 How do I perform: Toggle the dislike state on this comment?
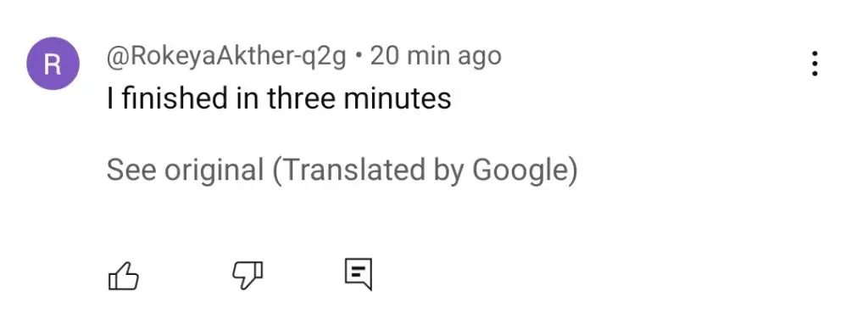tap(247, 276)
